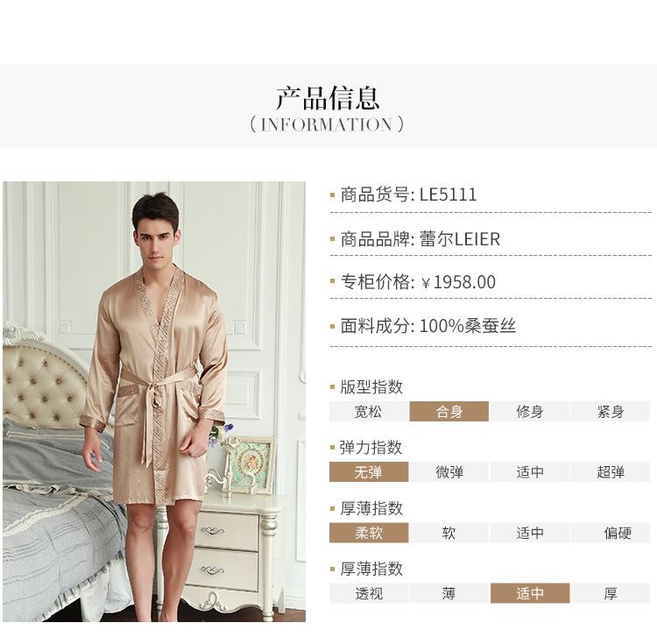Select the 透视 thickness option
Image resolution: width=657 pixels, height=644 pixels.
tap(368, 593)
